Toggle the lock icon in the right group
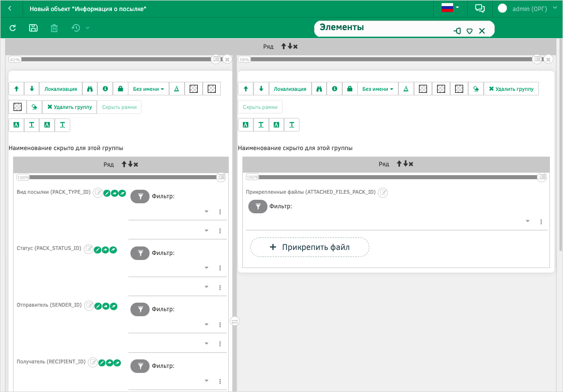 click(350, 89)
